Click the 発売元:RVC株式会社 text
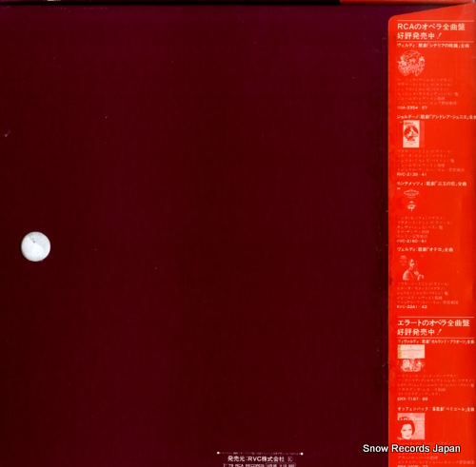The width and height of the screenshot is (476, 467). click(x=256, y=458)
